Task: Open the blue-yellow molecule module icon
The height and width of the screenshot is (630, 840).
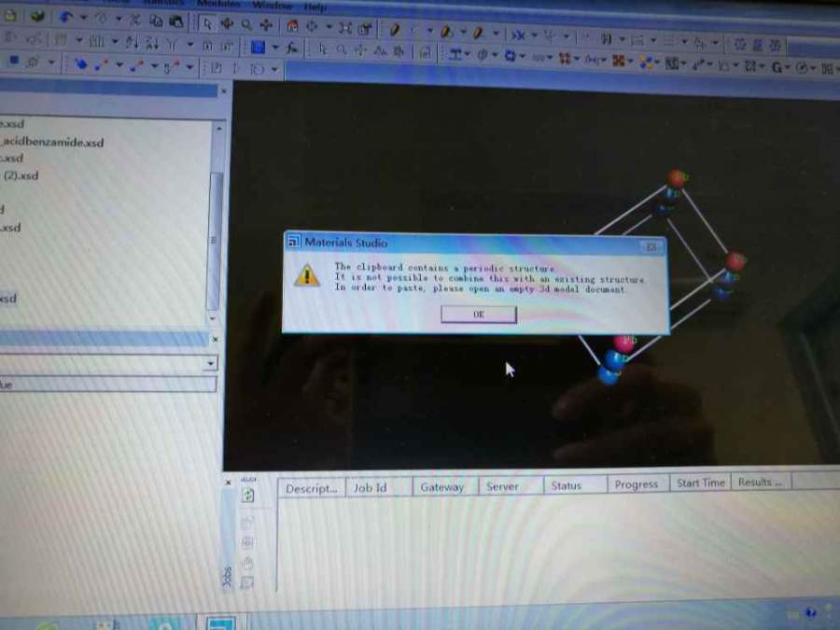Action: tap(646, 63)
